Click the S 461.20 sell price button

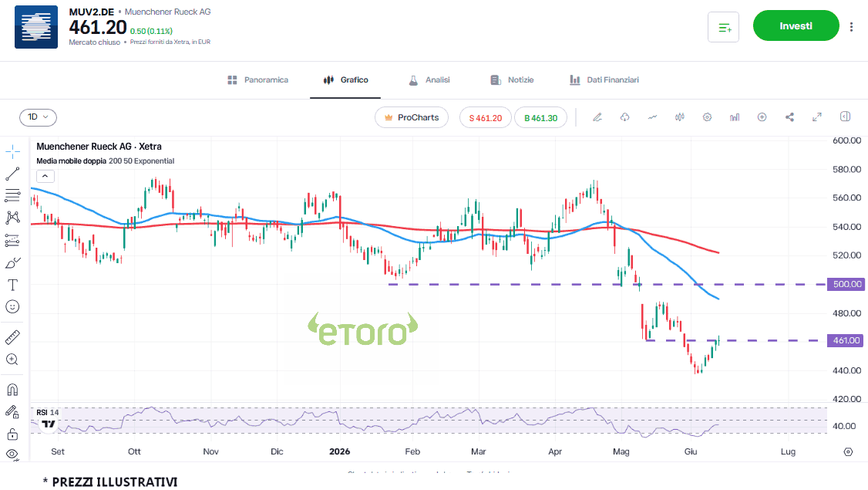(486, 117)
